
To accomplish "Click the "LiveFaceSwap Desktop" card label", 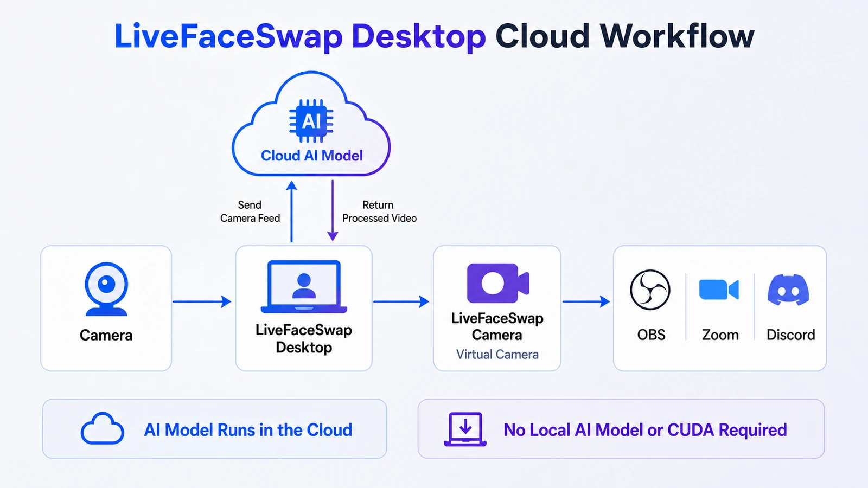I will 304,338.
